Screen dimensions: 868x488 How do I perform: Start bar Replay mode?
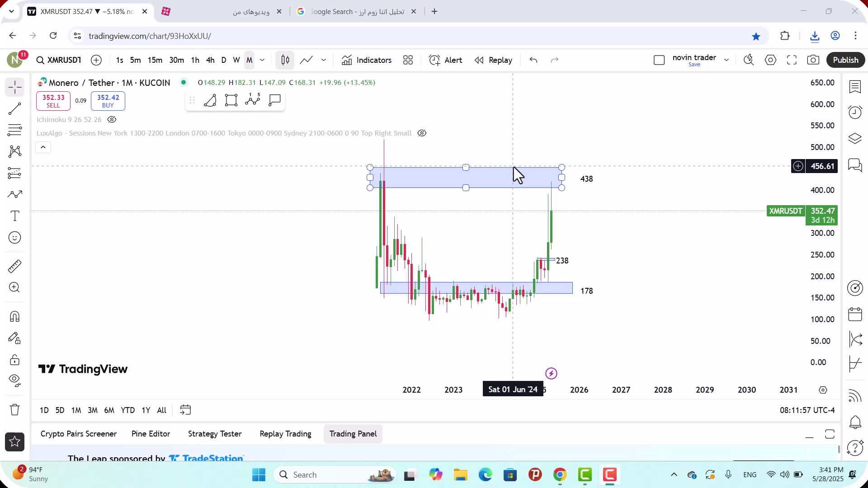pyautogui.click(x=493, y=60)
